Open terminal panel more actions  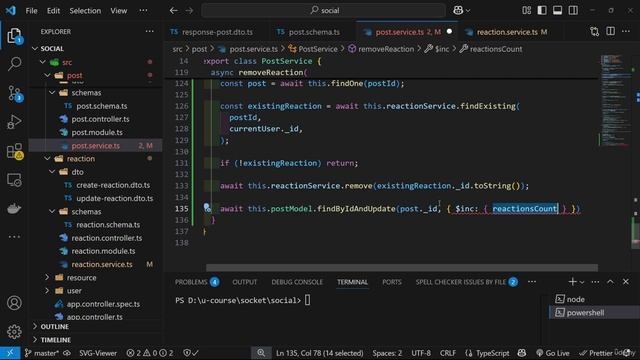(x=595, y=282)
